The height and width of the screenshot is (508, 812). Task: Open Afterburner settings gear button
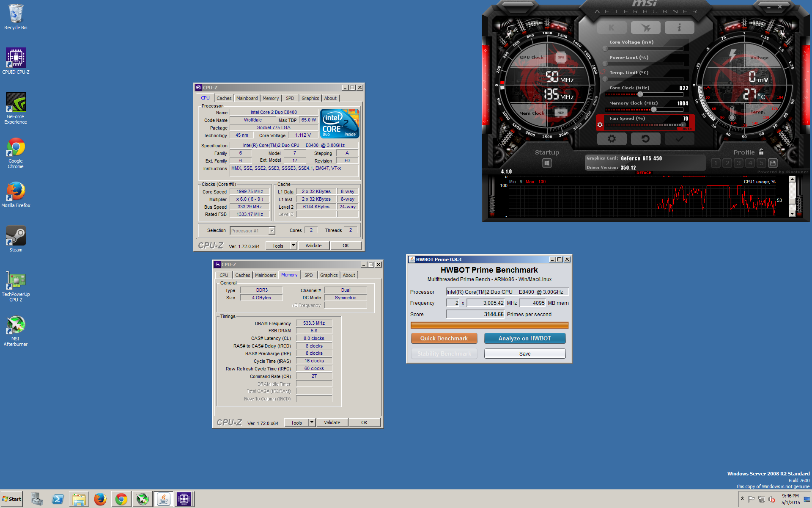point(612,138)
